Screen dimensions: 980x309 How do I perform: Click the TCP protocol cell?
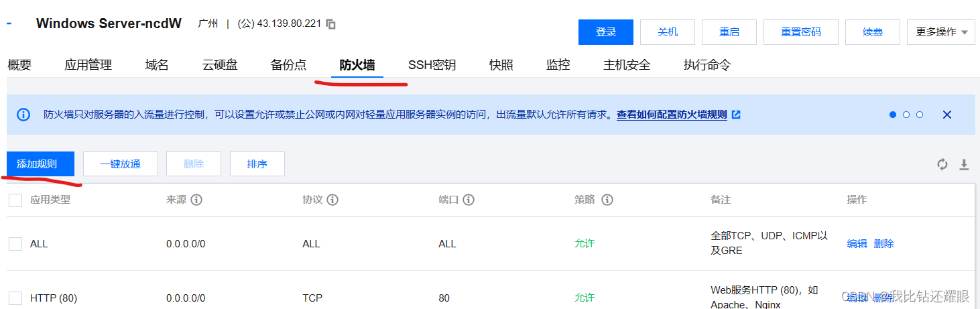(312, 298)
